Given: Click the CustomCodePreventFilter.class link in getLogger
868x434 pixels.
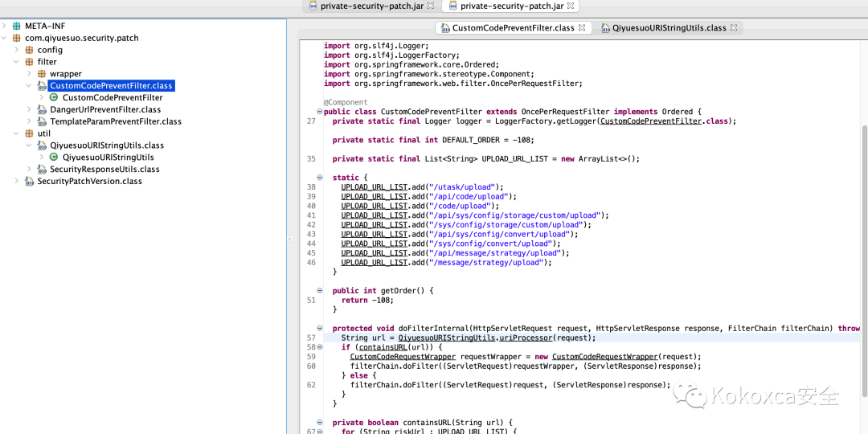Looking at the screenshot, I should pyautogui.click(x=652, y=121).
